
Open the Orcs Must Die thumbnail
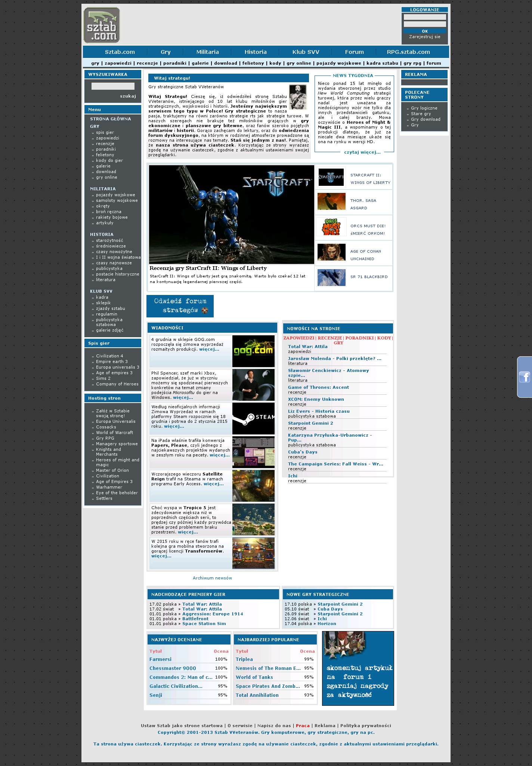[x=331, y=227]
